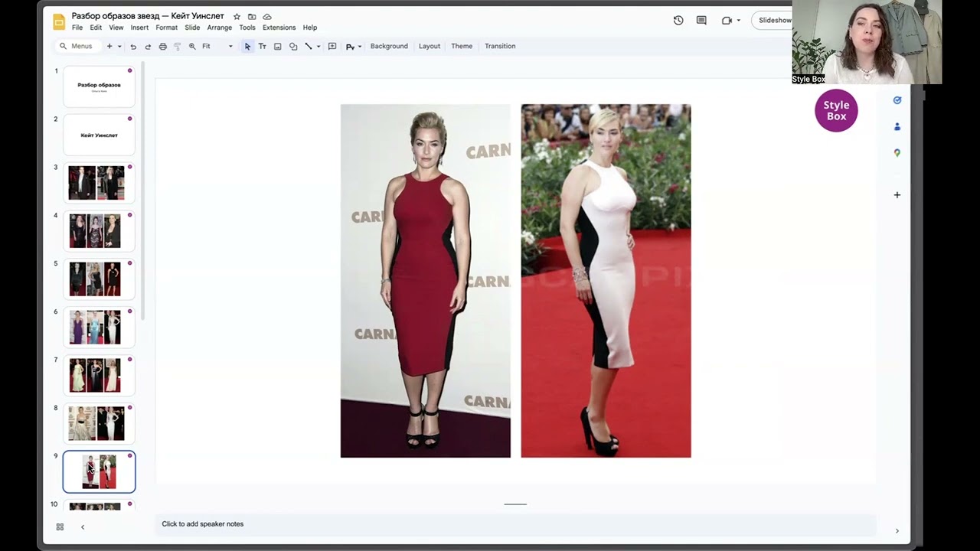
Task: Select the text box tool
Action: tap(262, 46)
